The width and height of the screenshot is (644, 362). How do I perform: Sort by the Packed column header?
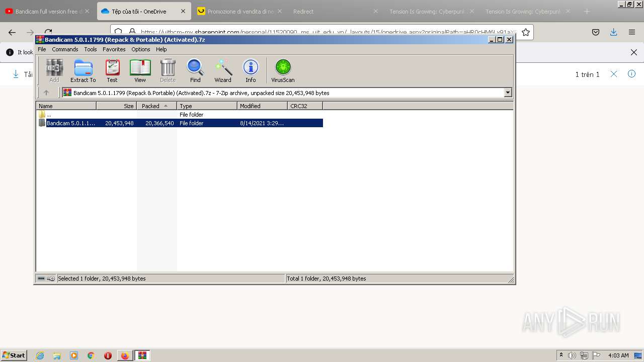[x=157, y=106]
